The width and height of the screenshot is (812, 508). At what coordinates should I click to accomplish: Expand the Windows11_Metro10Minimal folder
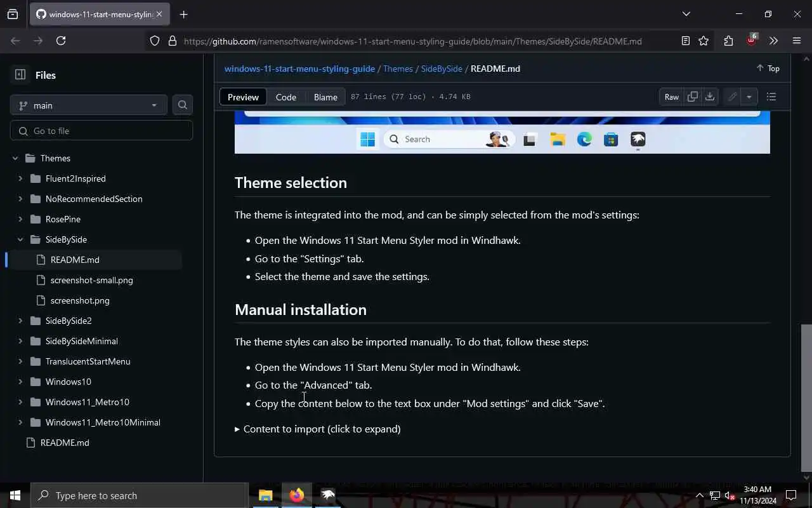coord(20,422)
